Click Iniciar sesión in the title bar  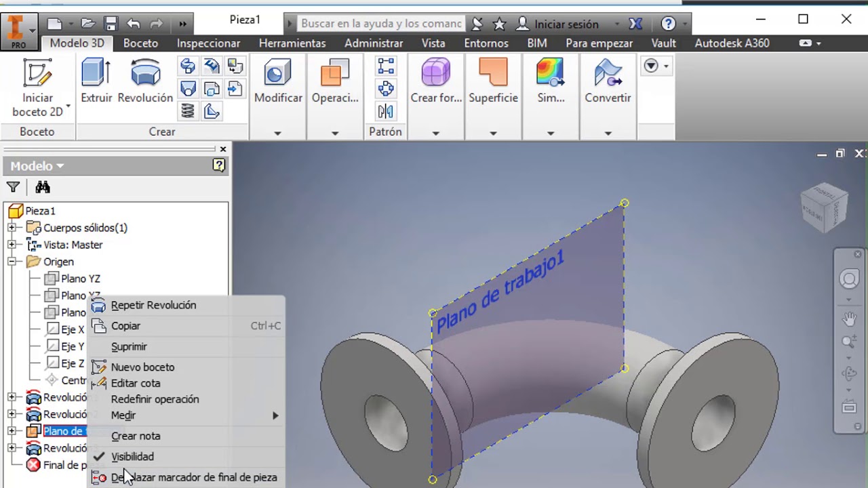(x=566, y=24)
